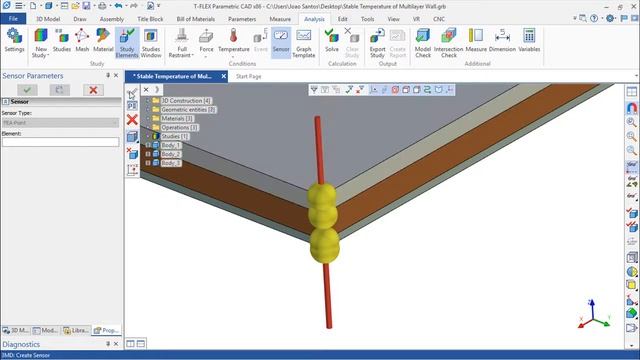Image resolution: width=640 pixels, height=360 pixels.
Task: Expand Body_1 in model tree
Action: 148,145
